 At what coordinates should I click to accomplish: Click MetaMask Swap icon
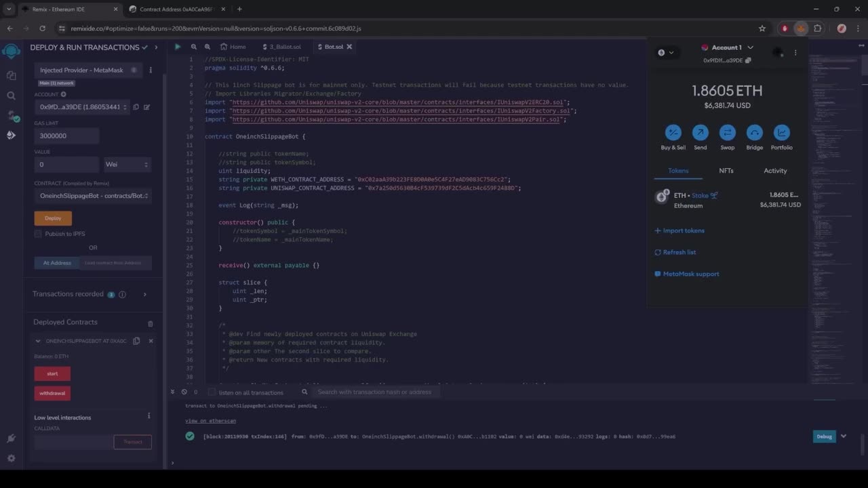[728, 132]
